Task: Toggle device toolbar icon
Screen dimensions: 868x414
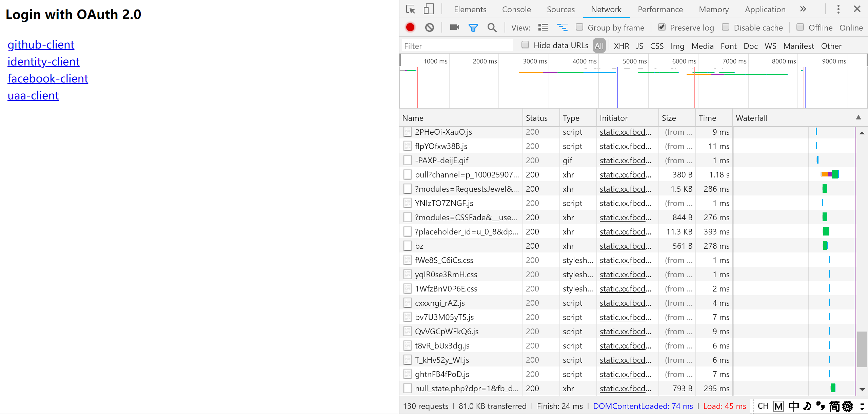Action: [429, 9]
